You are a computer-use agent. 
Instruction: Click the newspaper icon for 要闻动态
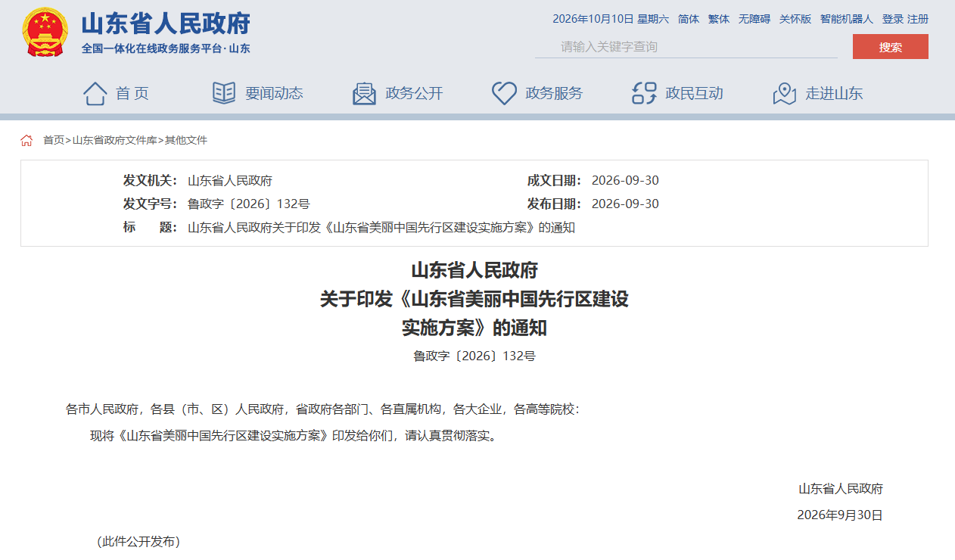click(x=224, y=93)
